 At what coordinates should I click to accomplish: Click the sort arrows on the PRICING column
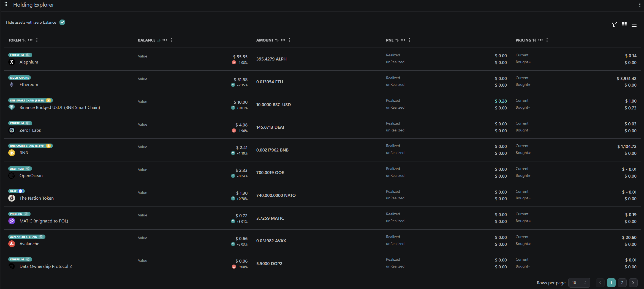[534, 40]
